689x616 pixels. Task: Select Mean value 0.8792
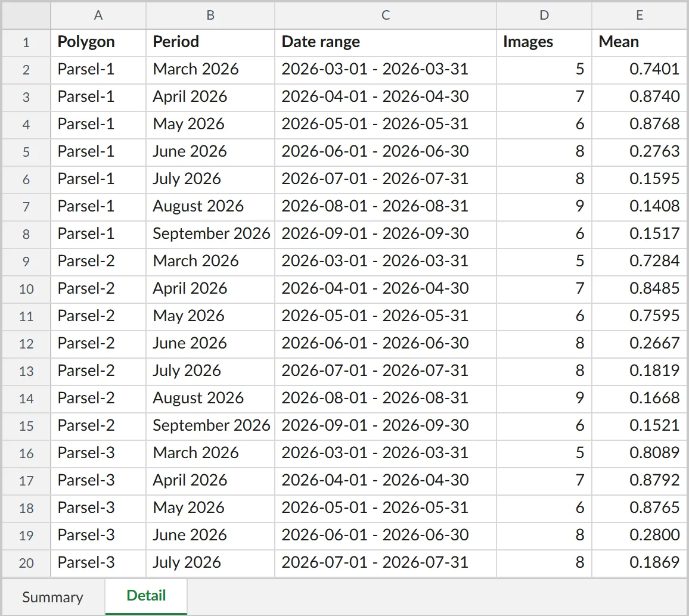pyautogui.click(x=640, y=481)
